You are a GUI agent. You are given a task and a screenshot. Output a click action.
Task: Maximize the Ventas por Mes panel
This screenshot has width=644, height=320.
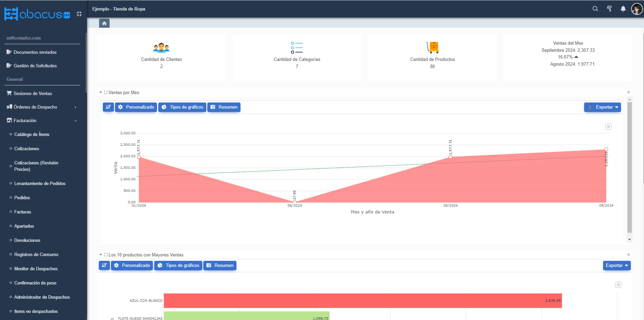pos(106,92)
